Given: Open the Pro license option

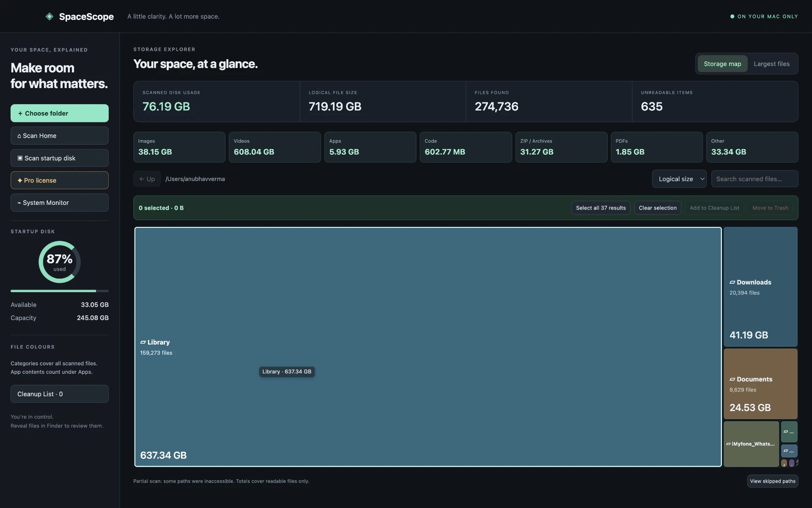Looking at the screenshot, I should pyautogui.click(x=60, y=180).
